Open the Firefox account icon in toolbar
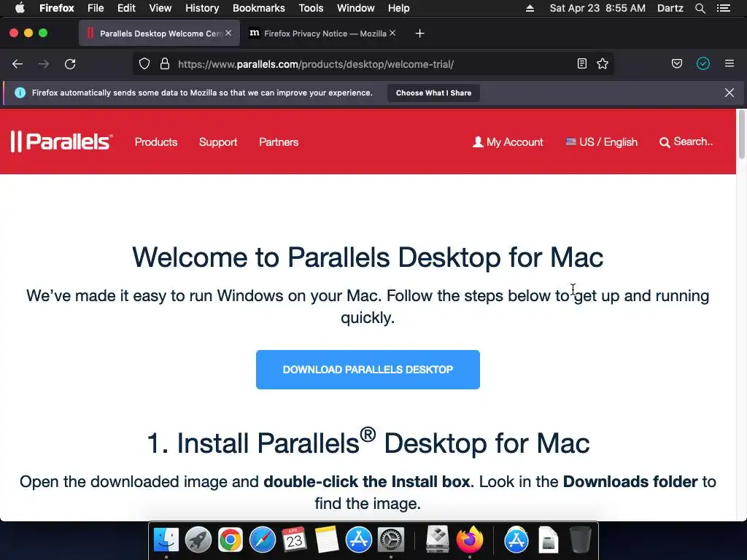The height and width of the screenshot is (560, 747). click(703, 63)
